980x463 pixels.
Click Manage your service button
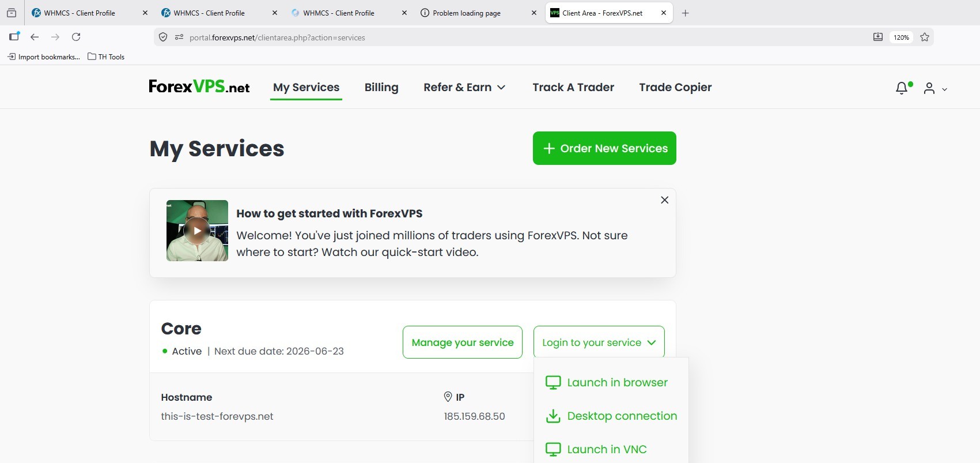tap(463, 342)
